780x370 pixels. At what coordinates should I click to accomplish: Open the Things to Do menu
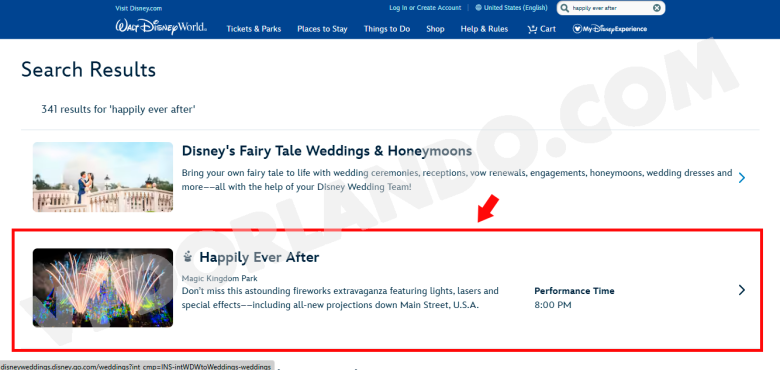387,29
